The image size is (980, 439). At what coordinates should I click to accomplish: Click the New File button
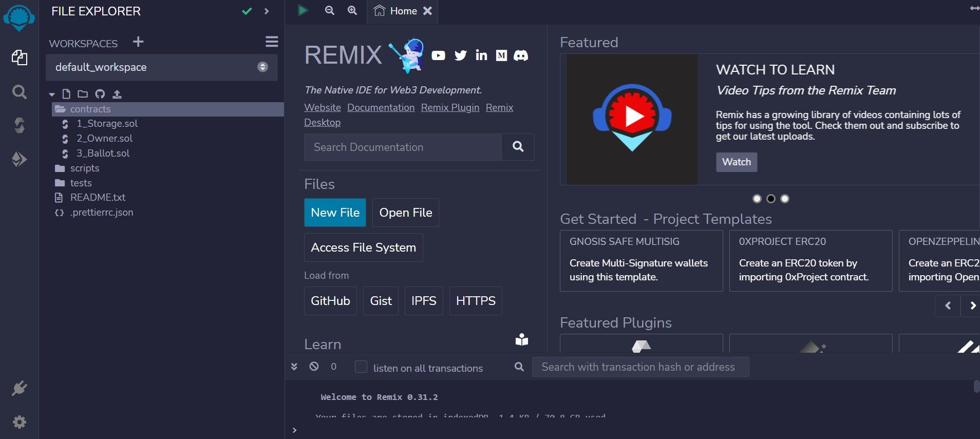click(x=335, y=213)
